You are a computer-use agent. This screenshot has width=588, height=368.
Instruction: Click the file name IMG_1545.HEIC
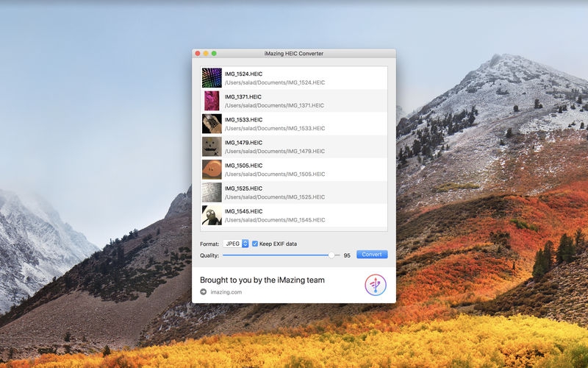tap(243, 211)
